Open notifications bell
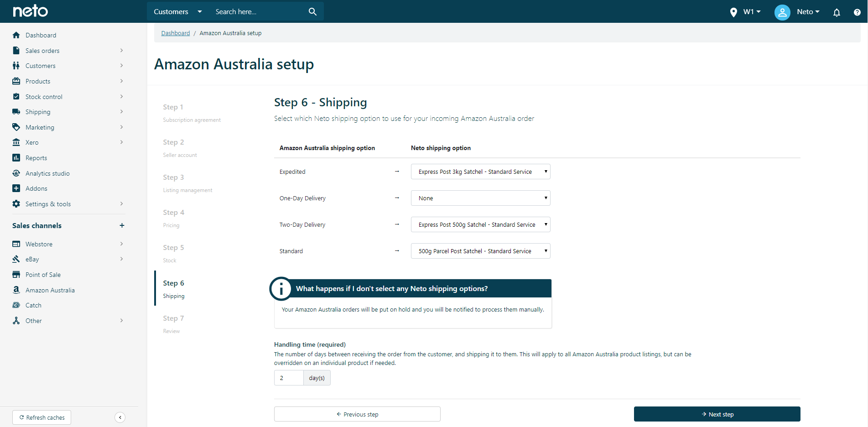The width and height of the screenshot is (868, 427). click(837, 12)
